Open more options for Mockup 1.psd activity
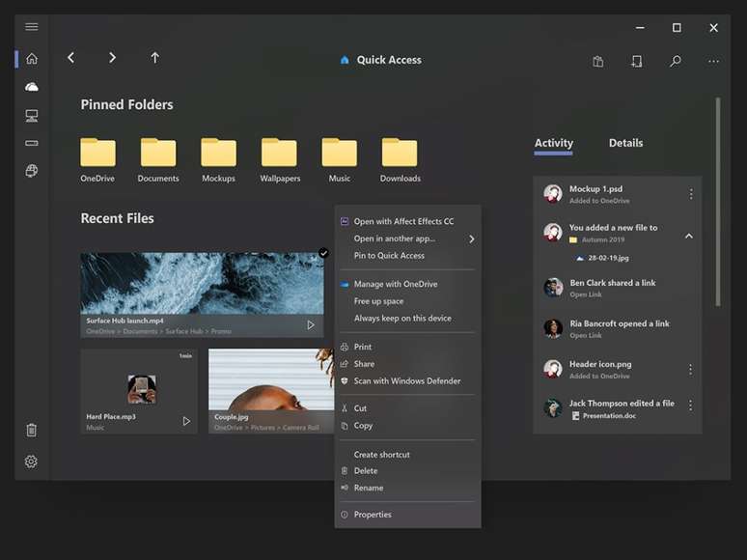The width and height of the screenshot is (747, 560). click(691, 194)
